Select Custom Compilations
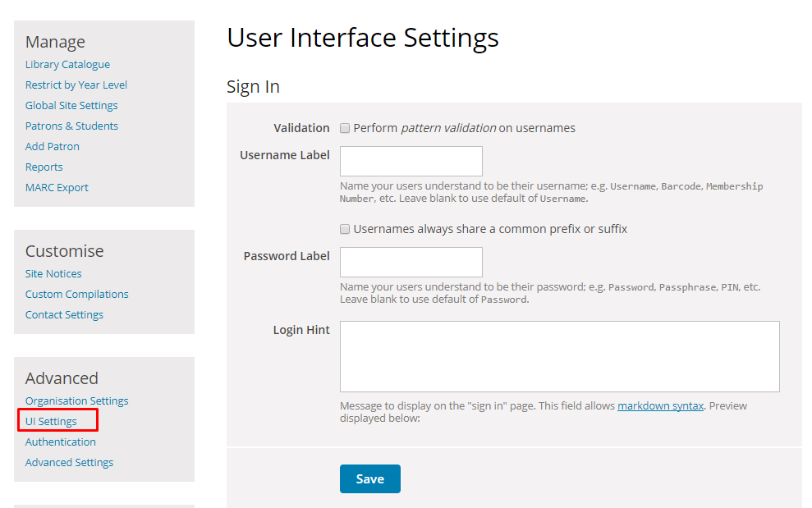Viewport: 812px width, 508px height. (76, 294)
